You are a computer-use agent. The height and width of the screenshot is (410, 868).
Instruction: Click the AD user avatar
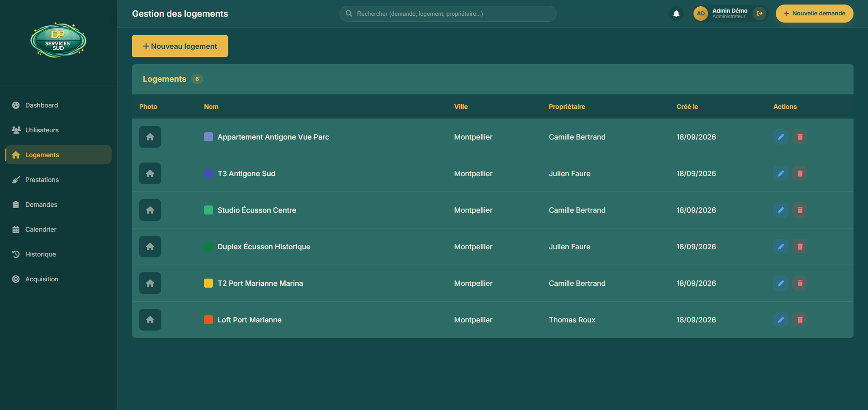[701, 14]
